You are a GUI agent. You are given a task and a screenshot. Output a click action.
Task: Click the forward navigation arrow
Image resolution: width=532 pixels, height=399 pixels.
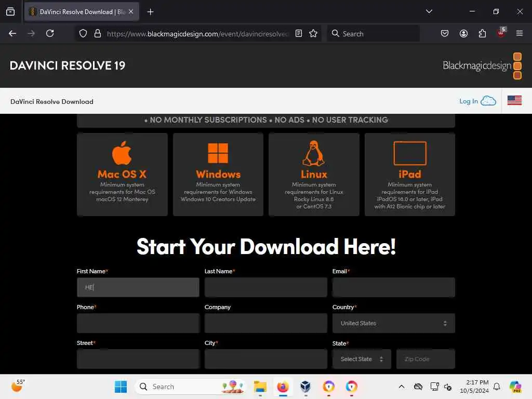coord(31,33)
